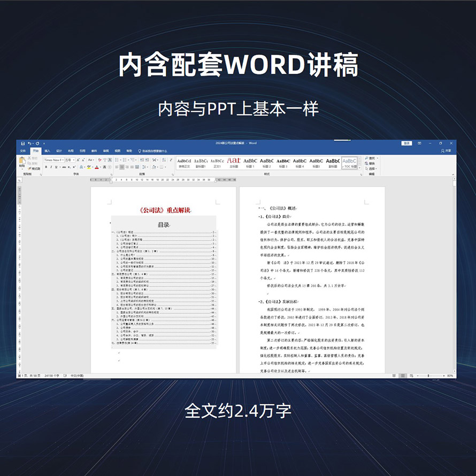476x476 pixels.
Task: Apply the Heading 2 style (标题 2)
Action: point(266,163)
